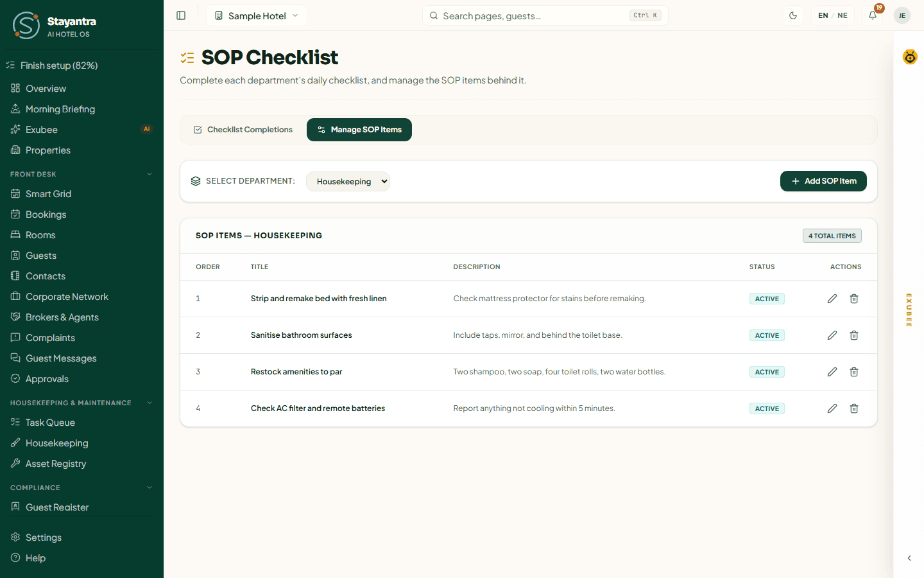The height and width of the screenshot is (578, 924).
Task: Switch to dark mode moon icon
Action: click(793, 15)
